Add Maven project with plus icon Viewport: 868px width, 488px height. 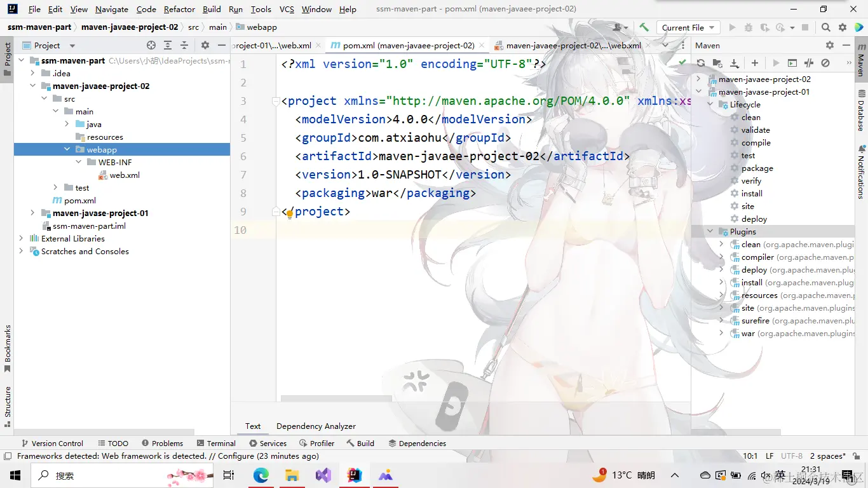click(x=755, y=63)
